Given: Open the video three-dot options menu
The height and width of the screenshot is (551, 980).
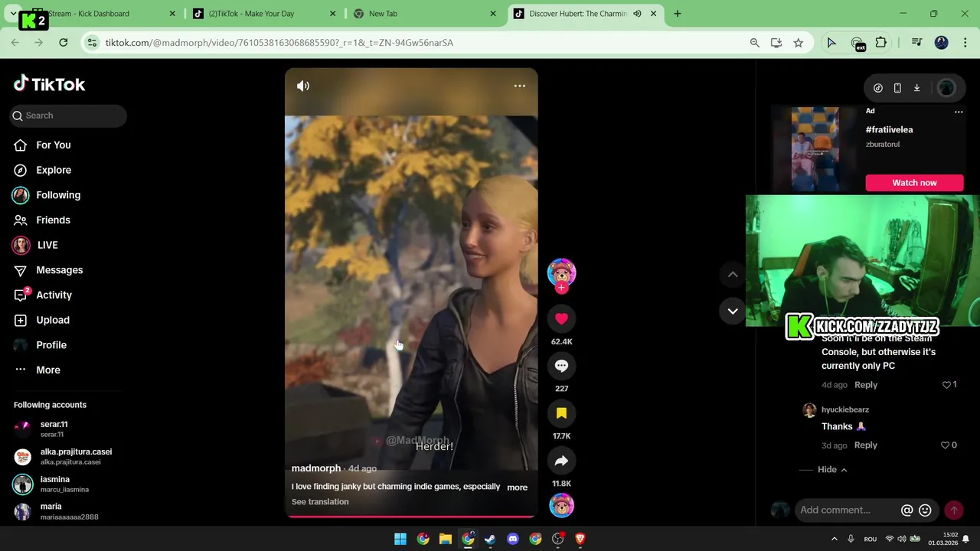Looking at the screenshot, I should point(520,86).
